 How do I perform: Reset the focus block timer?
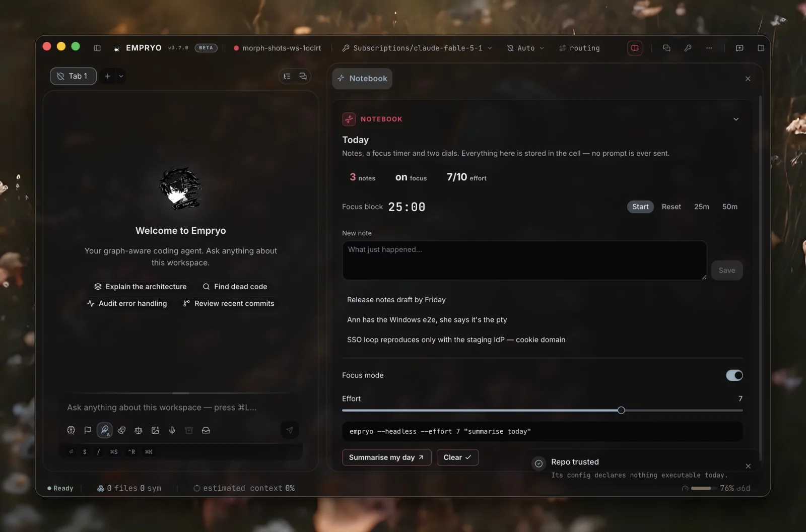(671, 207)
